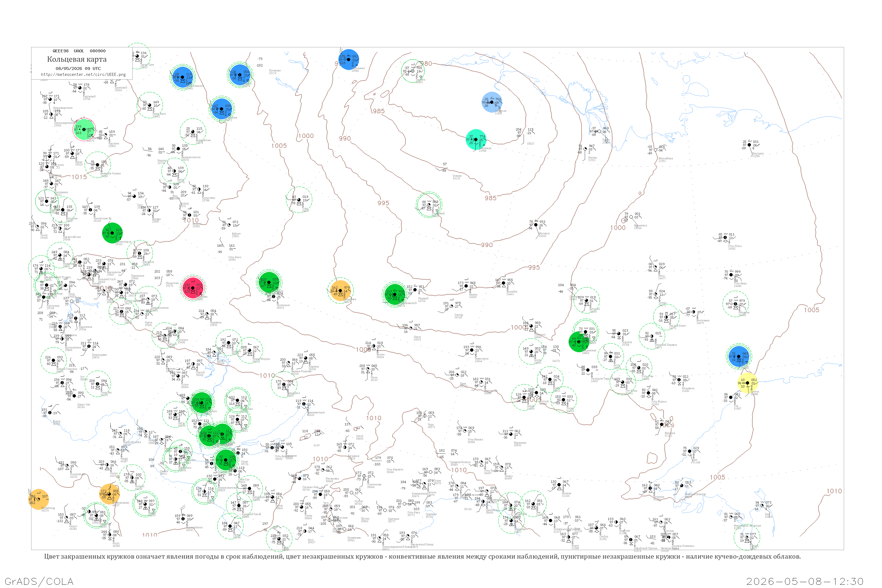Click the Томпо station label
The height and width of the screenshot is (588, 882).
[662, 303]
